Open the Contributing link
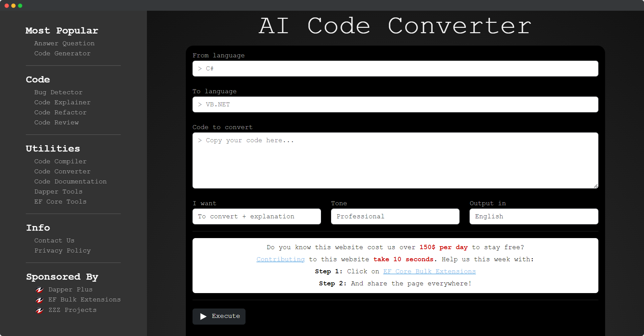The width and height of the screenshot is (644, 336). [x=280, y=259]
